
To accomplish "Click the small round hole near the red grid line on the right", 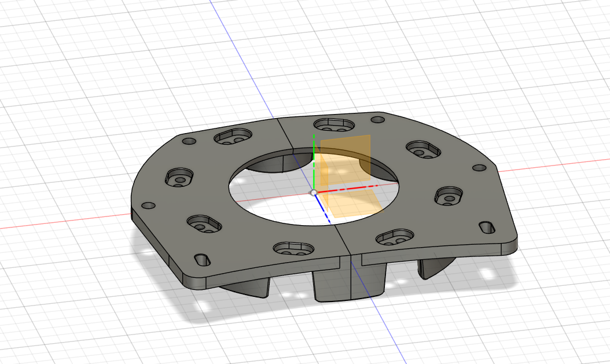I will 479,168.
